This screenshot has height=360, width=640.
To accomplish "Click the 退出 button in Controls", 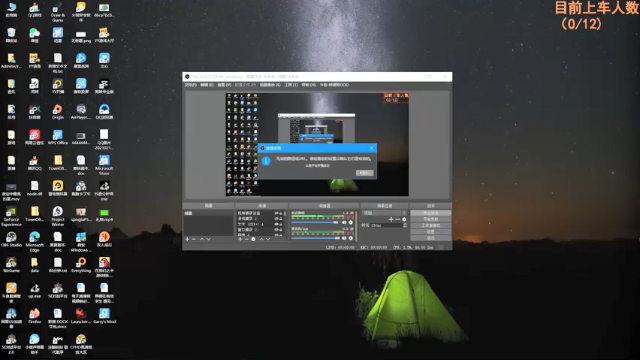I will coord(431,238).
